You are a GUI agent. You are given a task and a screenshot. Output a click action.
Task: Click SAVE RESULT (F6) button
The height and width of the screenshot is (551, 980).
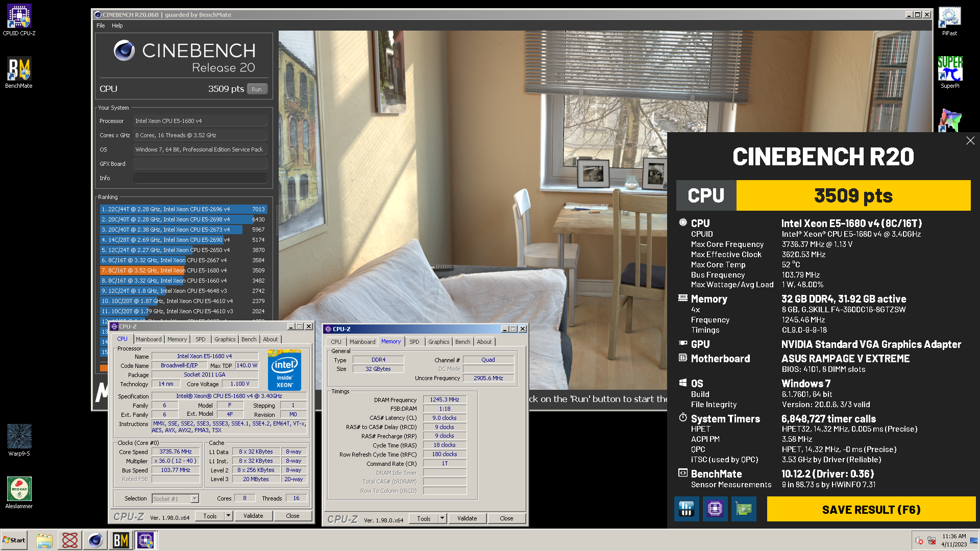click(x=871, y=509)
